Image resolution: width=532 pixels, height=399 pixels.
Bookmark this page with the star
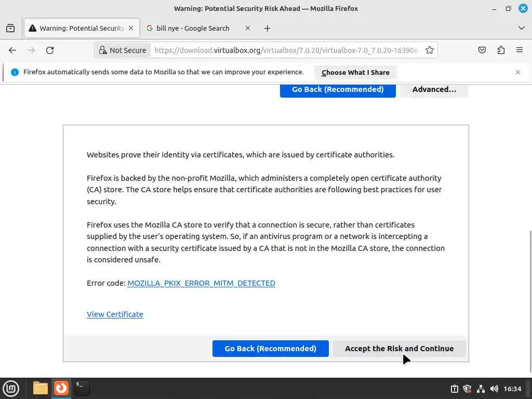tap(430, 50)
